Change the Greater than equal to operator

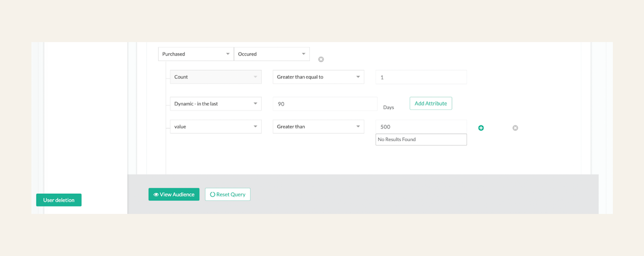[x=318, y=77]
